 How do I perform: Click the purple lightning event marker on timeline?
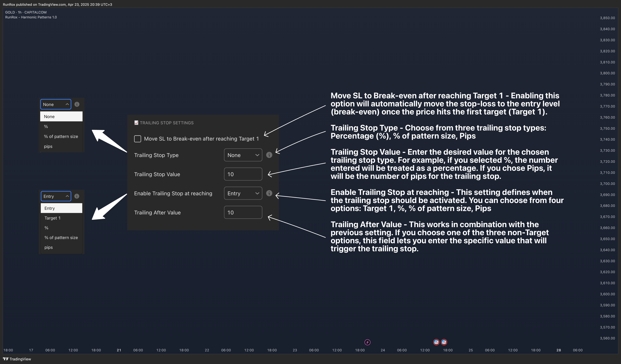click(x=367, y=342)
